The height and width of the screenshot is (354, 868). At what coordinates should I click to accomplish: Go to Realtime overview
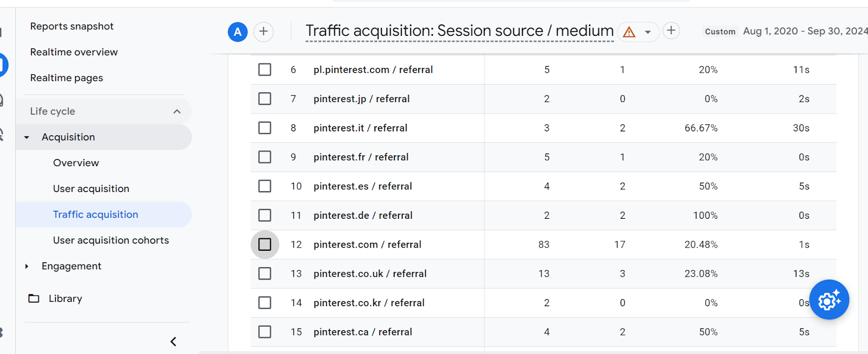74,52
